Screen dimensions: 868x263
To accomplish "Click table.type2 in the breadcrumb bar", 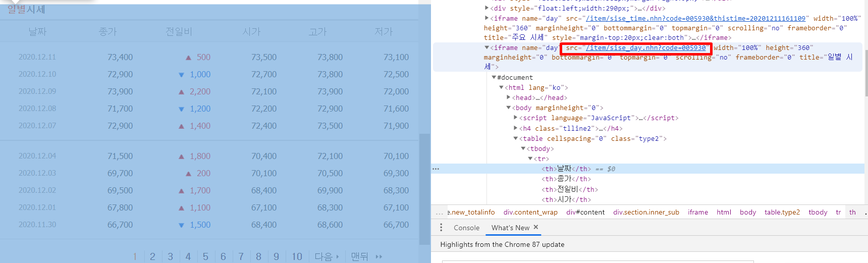I will coord(782,212).
